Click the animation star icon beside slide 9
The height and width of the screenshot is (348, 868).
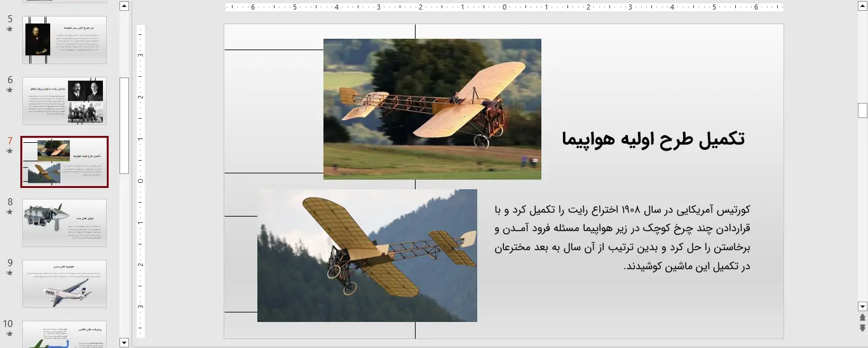coord(10,273)
